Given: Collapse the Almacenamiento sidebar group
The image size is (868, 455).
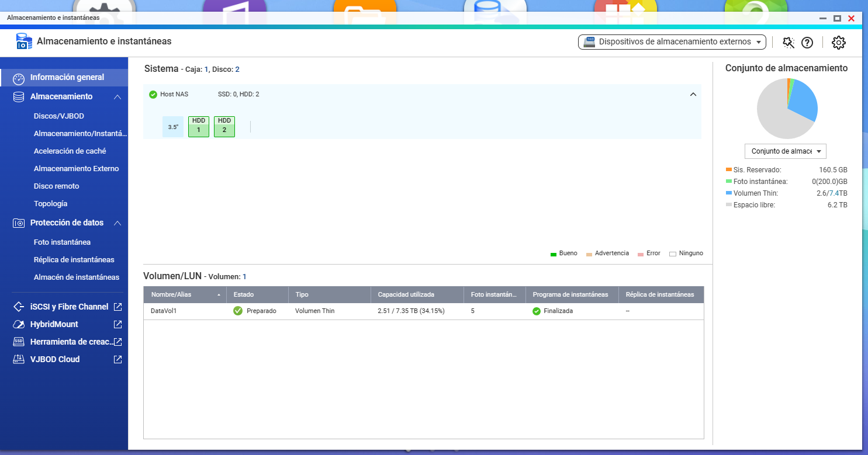Looking at the screenshot, I should 117,97.
